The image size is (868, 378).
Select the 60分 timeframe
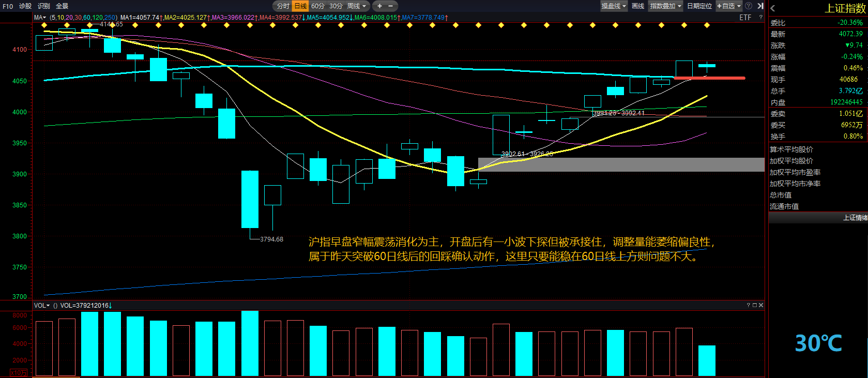(x=317, y=6)
